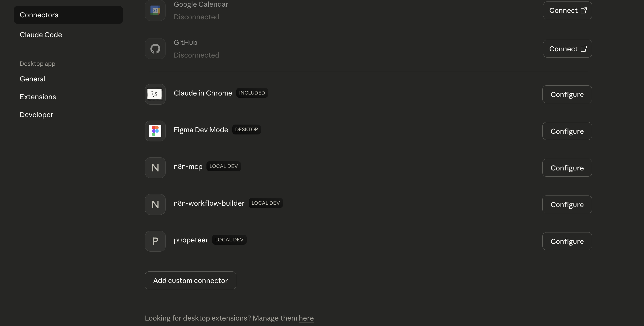Viewport: 644px width, 326px height.
Task: Open puppeteer Configure settings
Action: click(x=567, y=241)
